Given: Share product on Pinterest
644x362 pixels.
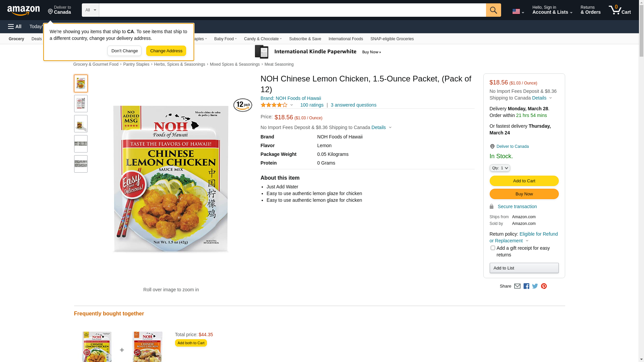Looking at the screenshot, I should point(544,286).
